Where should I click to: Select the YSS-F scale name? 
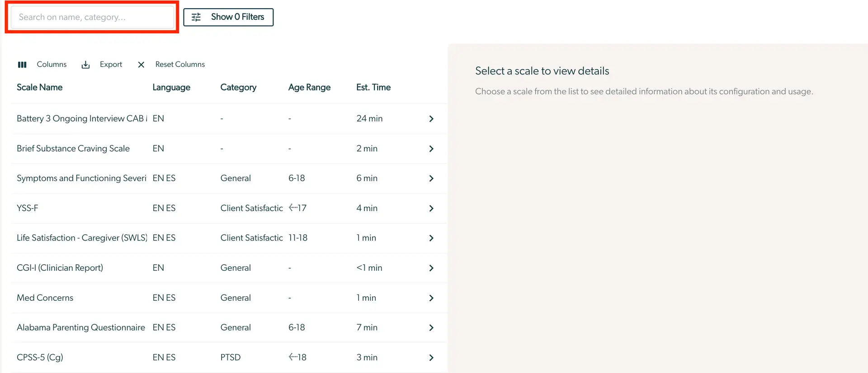point(28,208)
